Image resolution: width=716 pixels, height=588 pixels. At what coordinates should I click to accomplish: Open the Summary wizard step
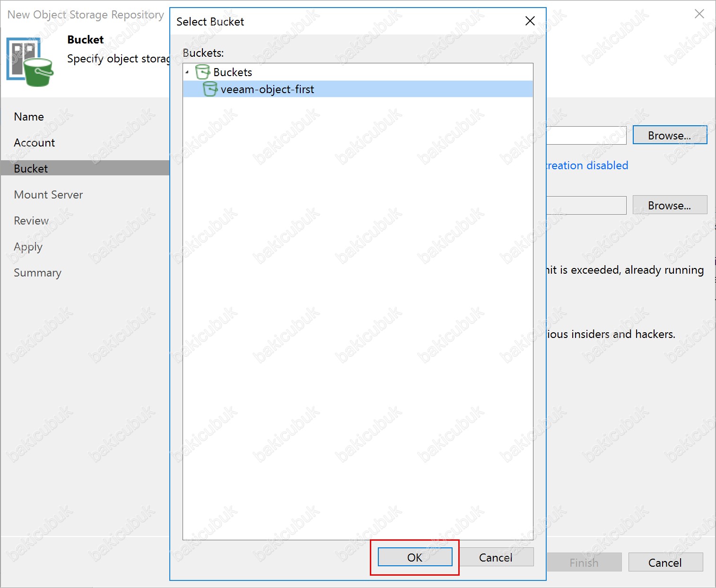37,273
